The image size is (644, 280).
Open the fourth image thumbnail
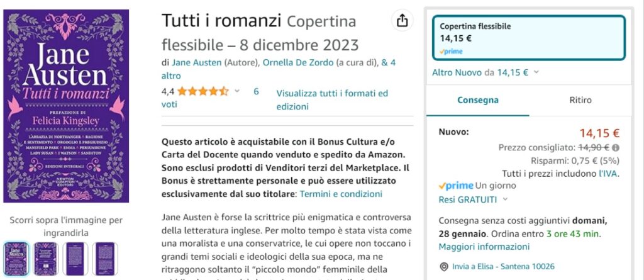click(x=105, y=257)
